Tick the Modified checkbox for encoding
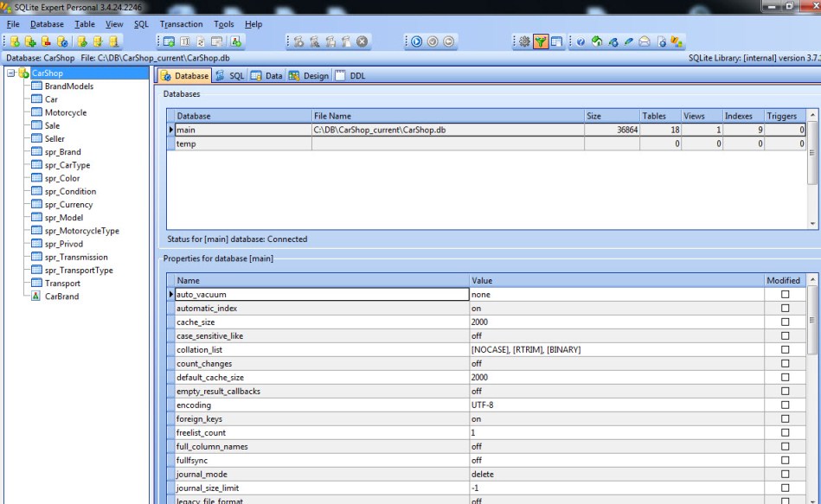 [785, 405]
